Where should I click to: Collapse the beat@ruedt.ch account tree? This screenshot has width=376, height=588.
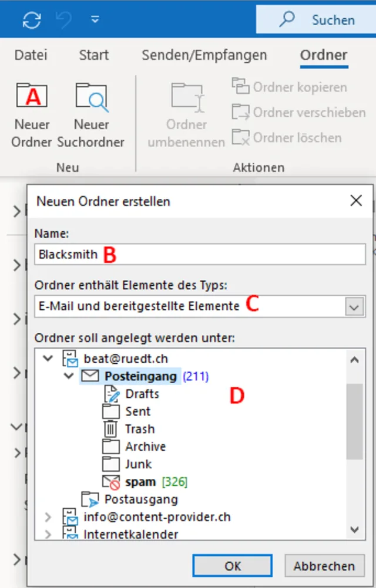pyautogui.click(x=49, y=359)
